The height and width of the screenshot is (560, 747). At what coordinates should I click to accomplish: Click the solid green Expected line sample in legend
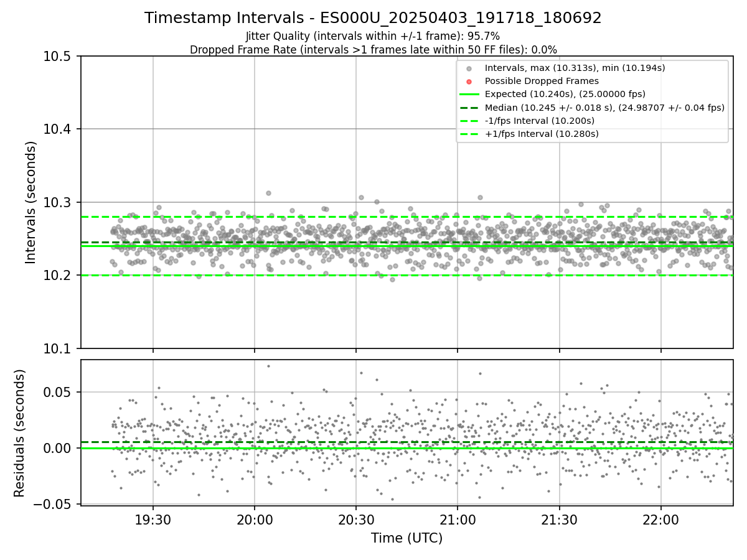pos(469,95)
